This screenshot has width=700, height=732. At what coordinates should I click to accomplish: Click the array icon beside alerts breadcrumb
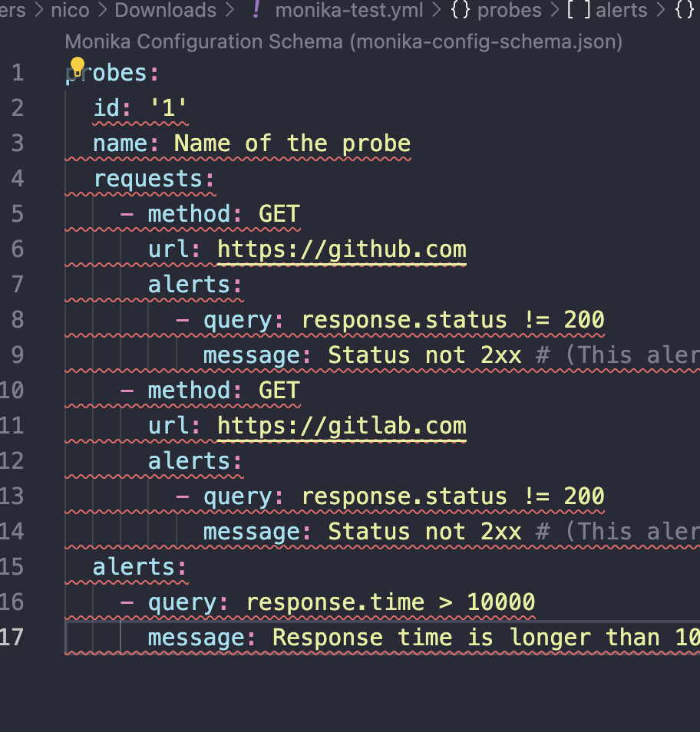coord(579,11)
